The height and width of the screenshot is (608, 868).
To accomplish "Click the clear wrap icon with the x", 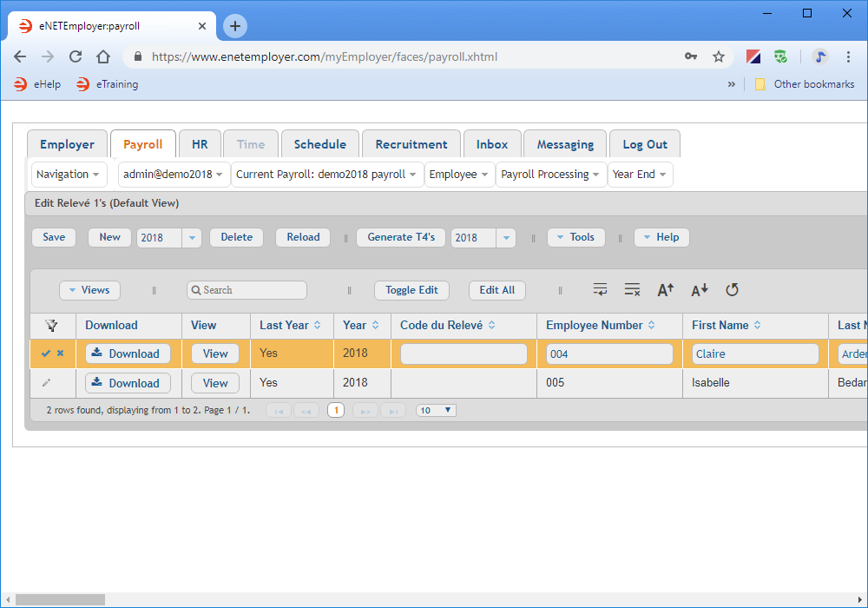I will 632,290.
